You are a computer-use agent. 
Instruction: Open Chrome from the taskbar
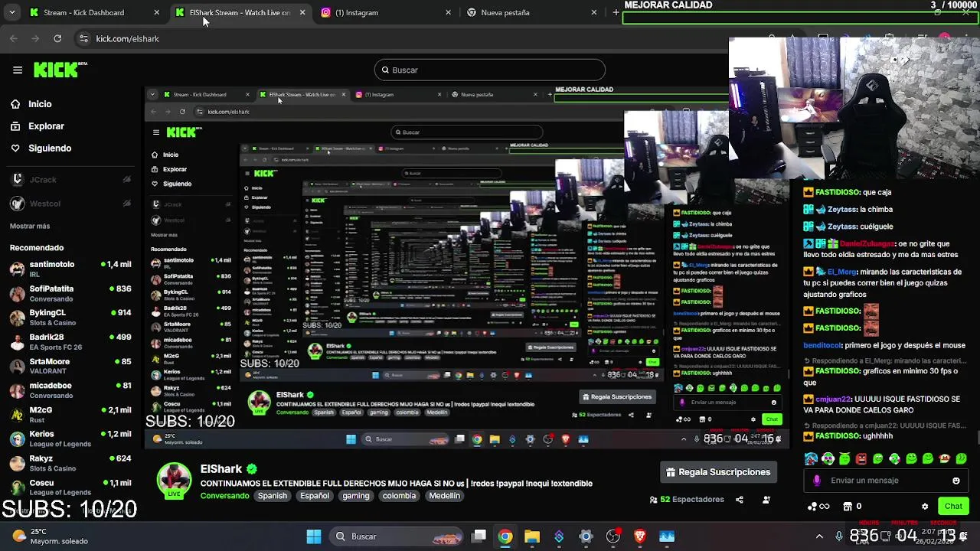point(505,536)
